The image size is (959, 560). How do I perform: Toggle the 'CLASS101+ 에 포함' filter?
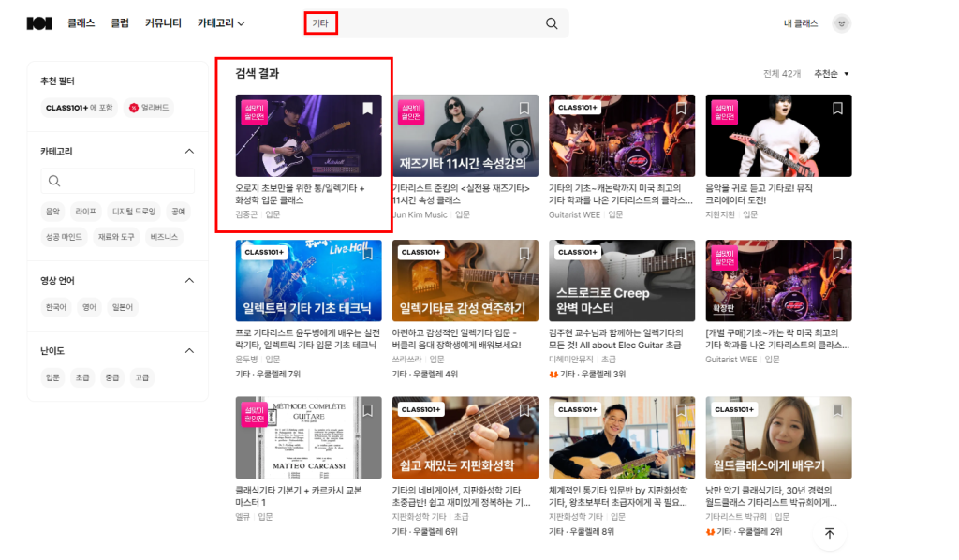(x=79, y=108)
